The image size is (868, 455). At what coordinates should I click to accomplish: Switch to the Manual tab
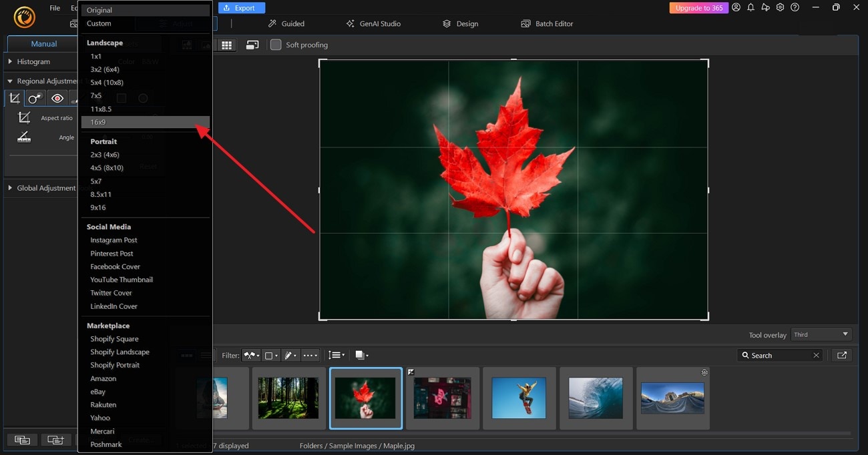click(44, 44)
